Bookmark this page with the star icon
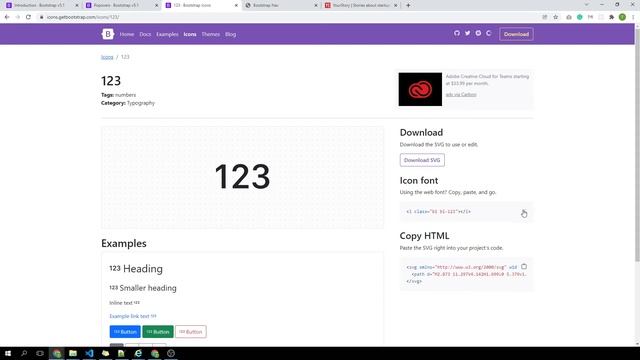 556,17
